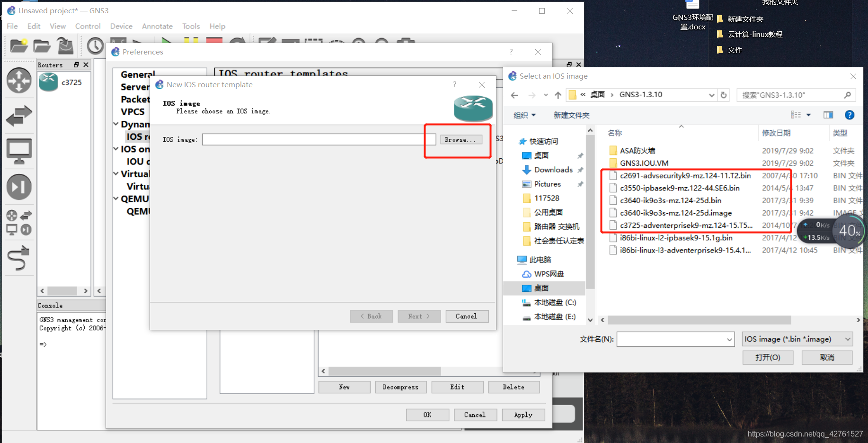Browse switches device category icon

[19, 116]
